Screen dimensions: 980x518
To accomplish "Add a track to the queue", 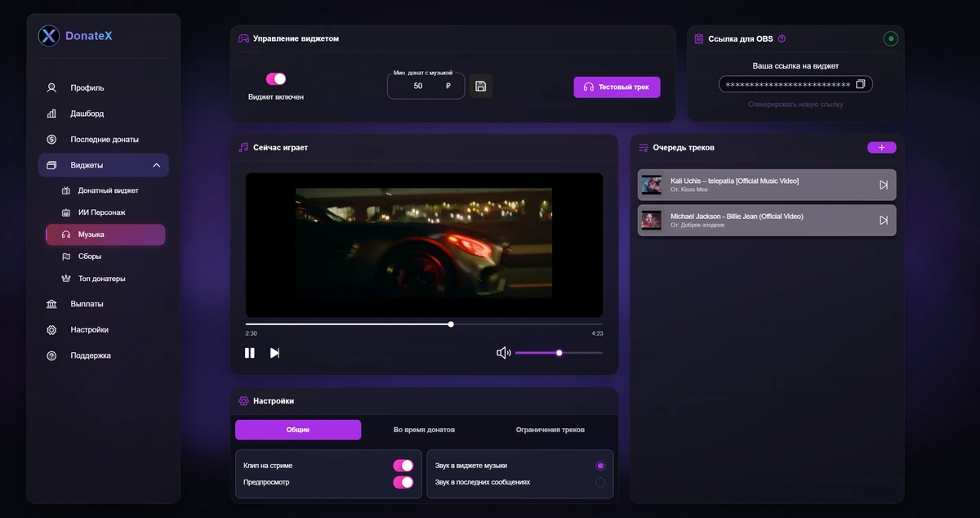I will pos(882,148).
